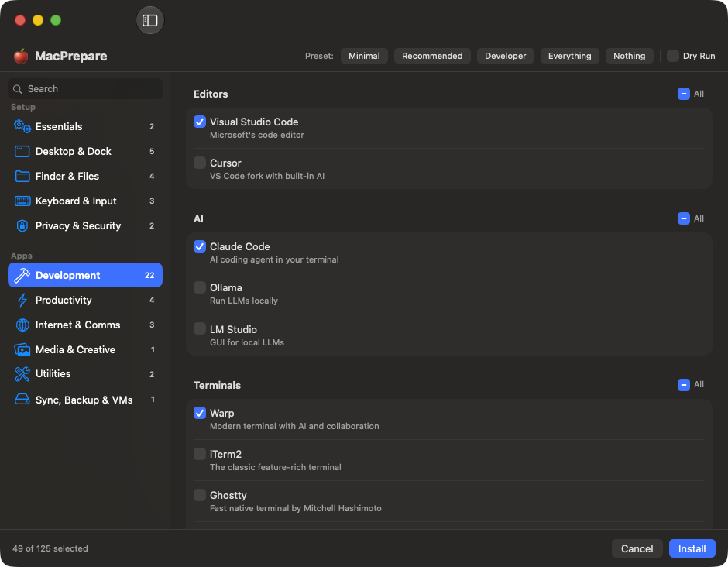Viewport: 728px width, 567px height.
Task: Click the Editors section heading
Action: click(x=211, y=94)
